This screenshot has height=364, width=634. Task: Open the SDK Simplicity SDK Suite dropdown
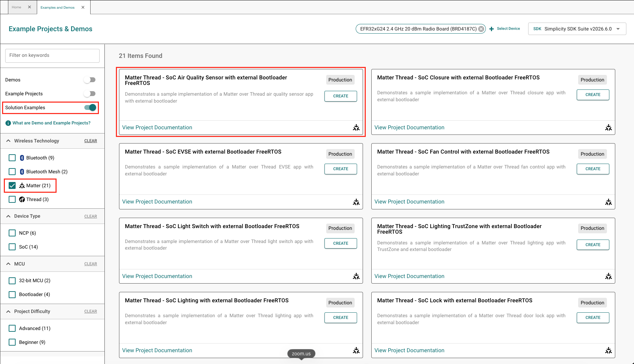click(x=577, y=29)
